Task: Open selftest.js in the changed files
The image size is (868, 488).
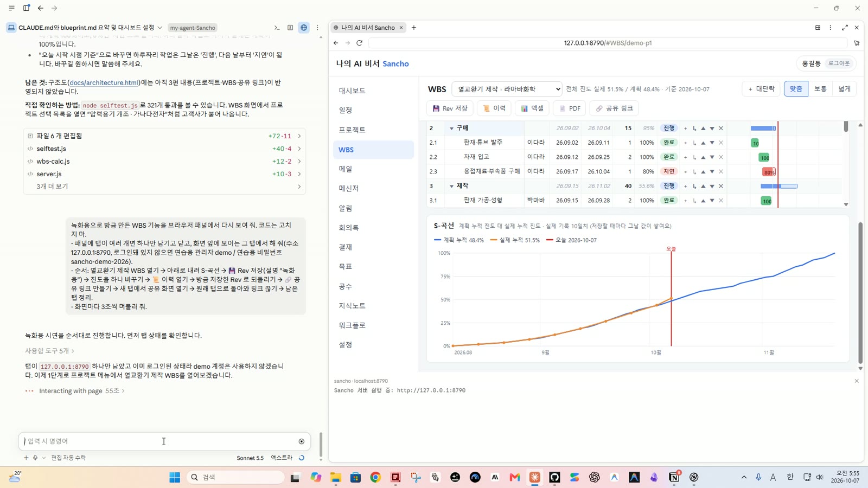Action: (164, 149)
